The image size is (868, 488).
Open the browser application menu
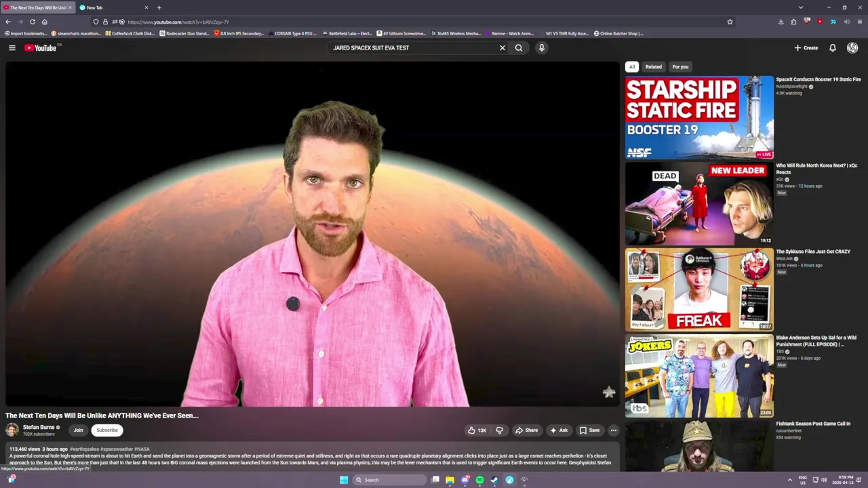click(x=860, y=22)
